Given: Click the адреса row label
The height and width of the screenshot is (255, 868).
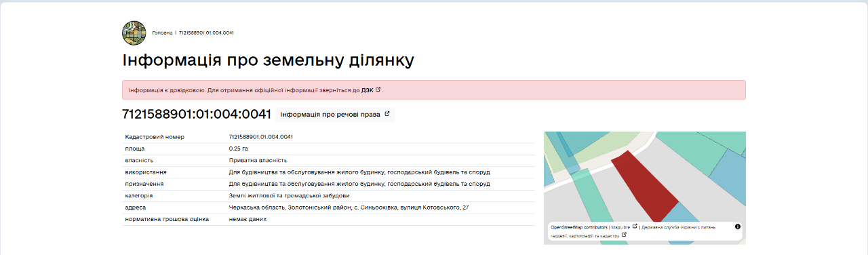Looking at the screenshot, I should point(136,208).
